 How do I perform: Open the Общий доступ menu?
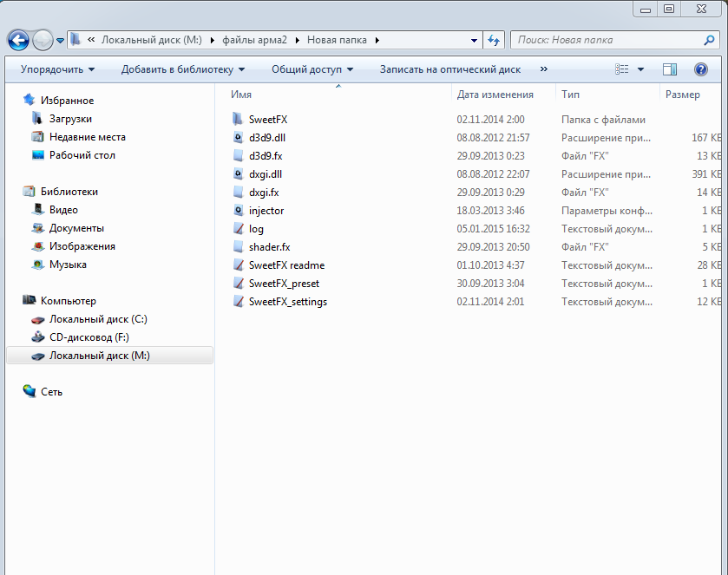(312, 69)
